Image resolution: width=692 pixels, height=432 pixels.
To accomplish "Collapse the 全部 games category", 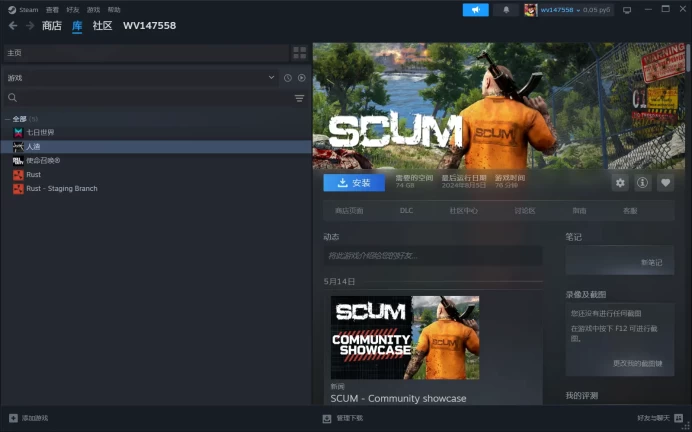I will [8, 119].
